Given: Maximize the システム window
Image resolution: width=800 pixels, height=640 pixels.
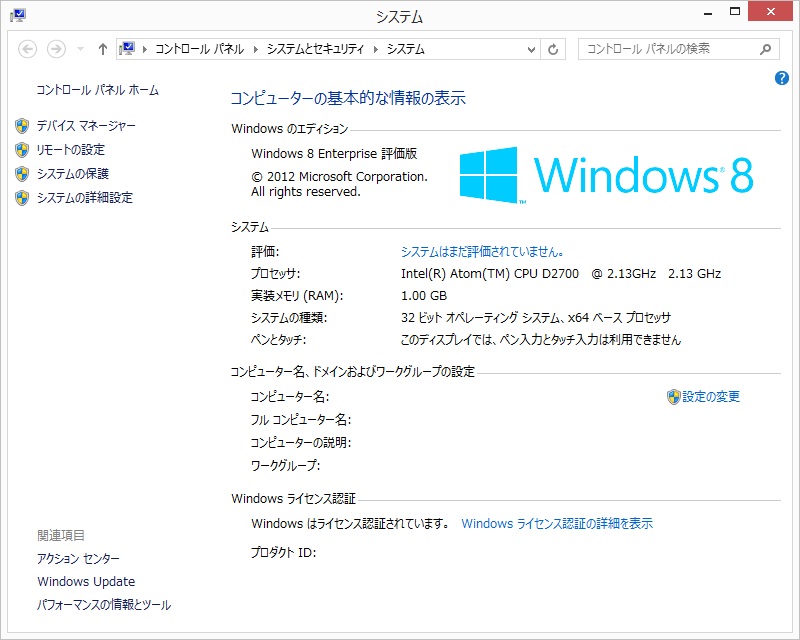Looking at the screenshot, I should pos(735,12).
